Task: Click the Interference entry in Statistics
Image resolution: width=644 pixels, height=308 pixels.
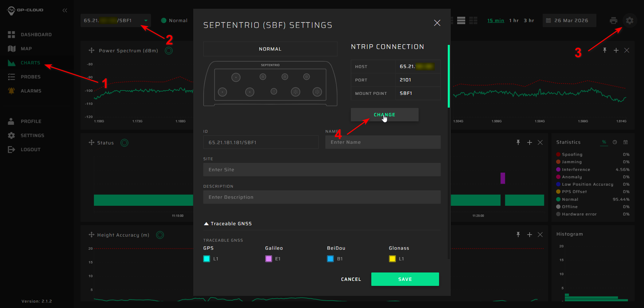Action: [x=593, y=170]
